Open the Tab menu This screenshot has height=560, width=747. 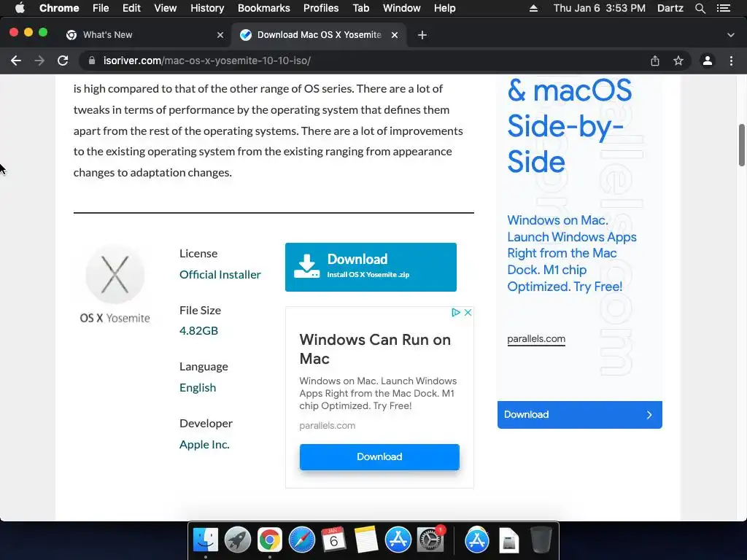360,8
